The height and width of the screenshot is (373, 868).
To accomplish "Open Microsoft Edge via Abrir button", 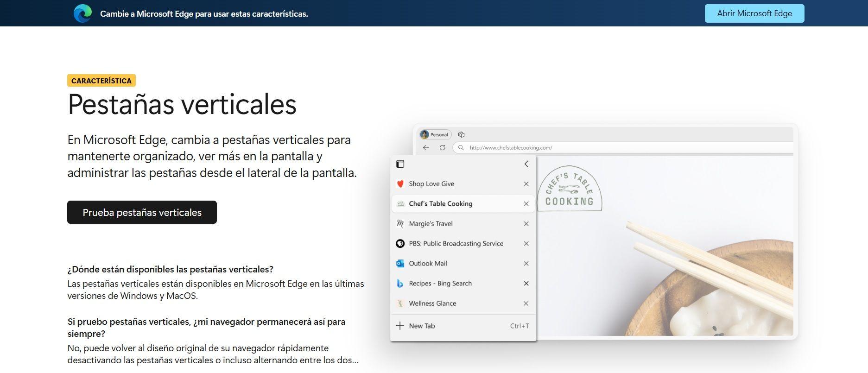I will click(754, 13).
